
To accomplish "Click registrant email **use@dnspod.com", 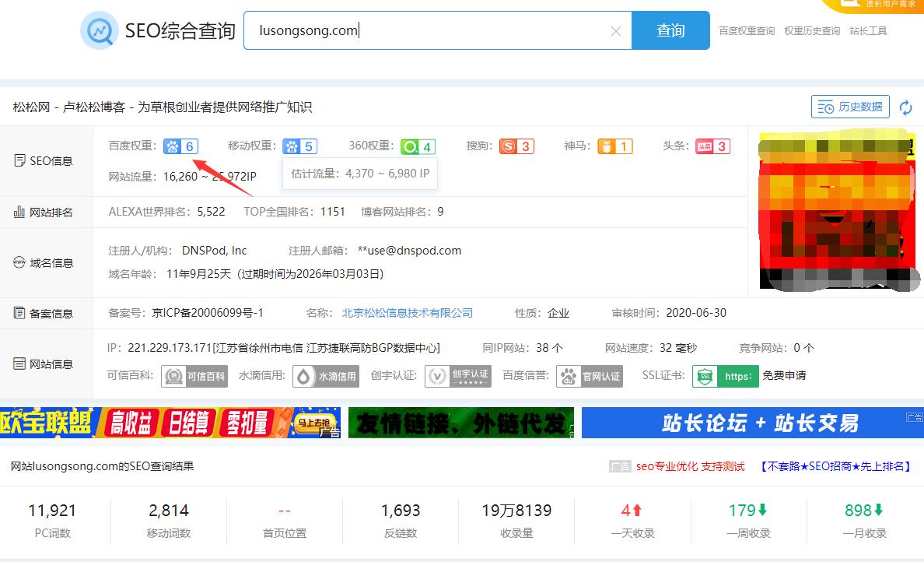I will [x=410, y=251].
